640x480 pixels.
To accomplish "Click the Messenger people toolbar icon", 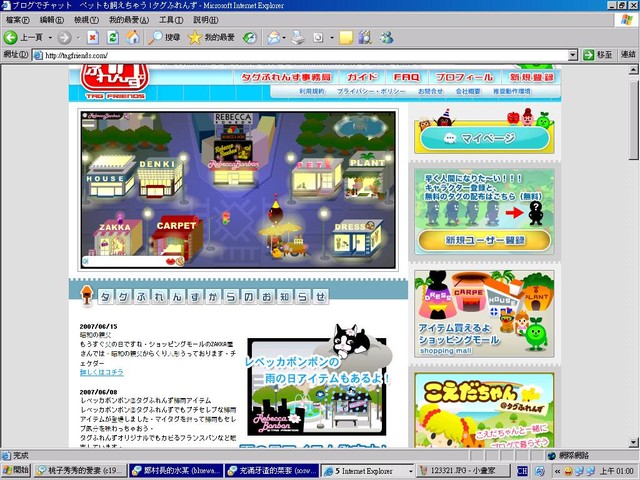I will tap(386, 38).
